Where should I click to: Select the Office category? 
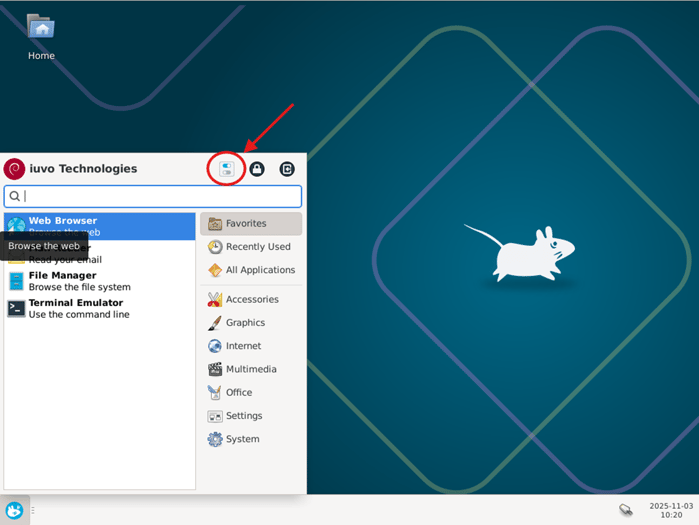tap(237, 392)
